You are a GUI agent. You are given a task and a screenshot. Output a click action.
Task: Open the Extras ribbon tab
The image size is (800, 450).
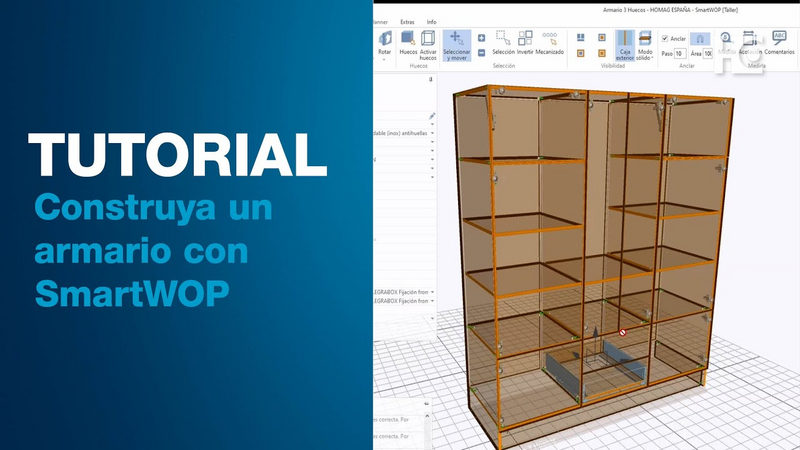click(x=407, y=21)
